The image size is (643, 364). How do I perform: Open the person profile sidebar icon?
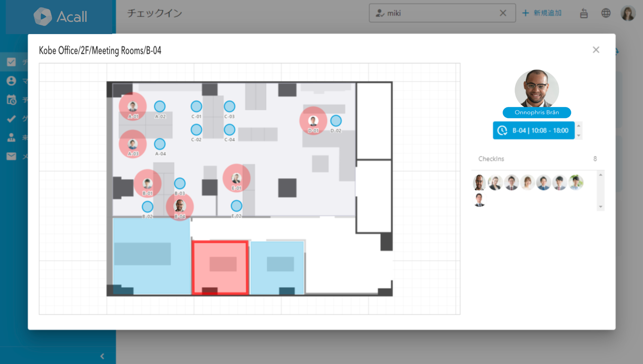11,81
